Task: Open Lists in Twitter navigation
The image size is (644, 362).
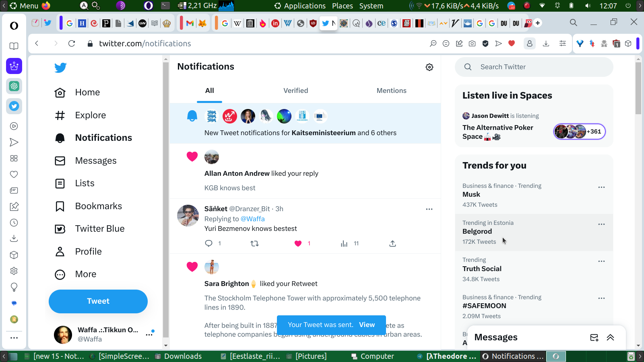Action: (x=74, y=183)
